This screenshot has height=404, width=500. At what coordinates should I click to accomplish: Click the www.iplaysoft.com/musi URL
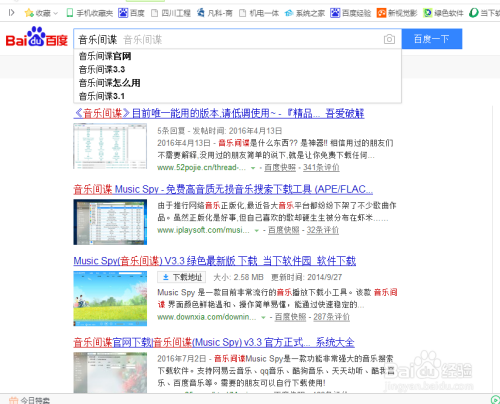pyautogui.click(x=203, y=230)
